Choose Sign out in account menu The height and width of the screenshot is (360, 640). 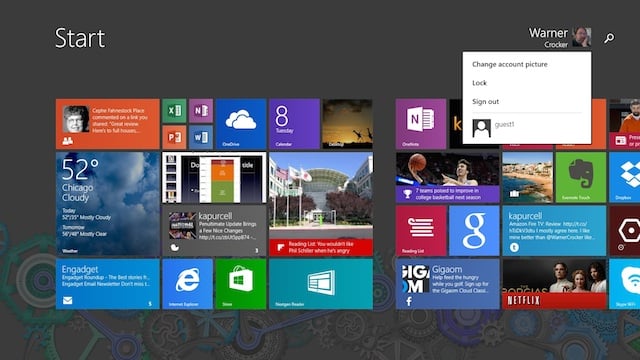[x=485, y=102]
